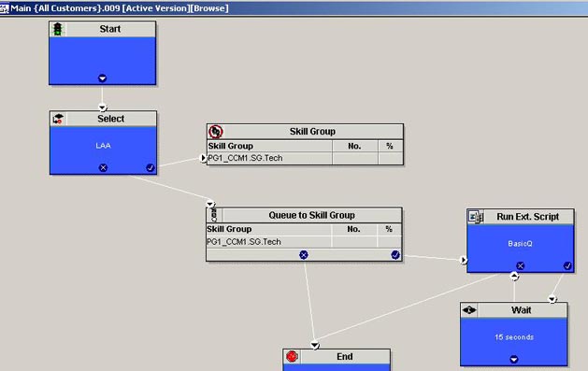Click the Select node success check connector
Screen dimensions: 588x371
(150, 167)
